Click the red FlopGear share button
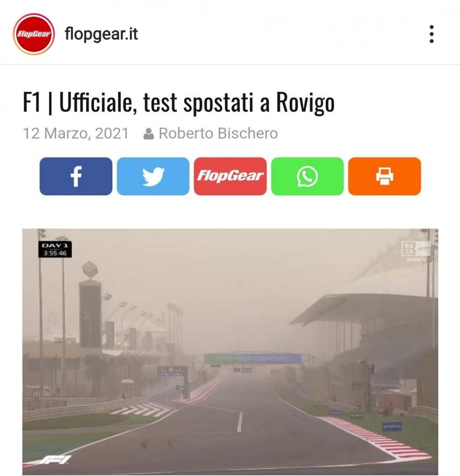 click(230, 176)
